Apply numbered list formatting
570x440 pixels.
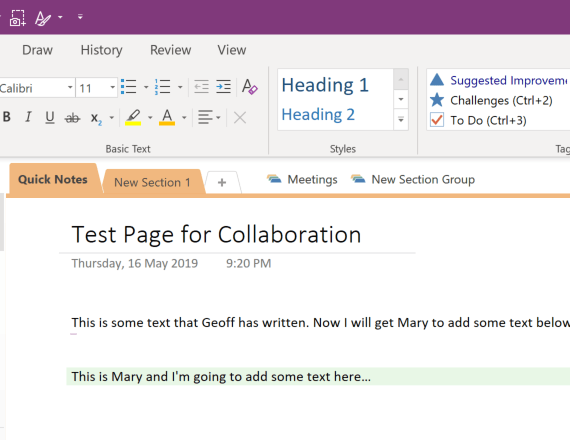tap(162, 87)
